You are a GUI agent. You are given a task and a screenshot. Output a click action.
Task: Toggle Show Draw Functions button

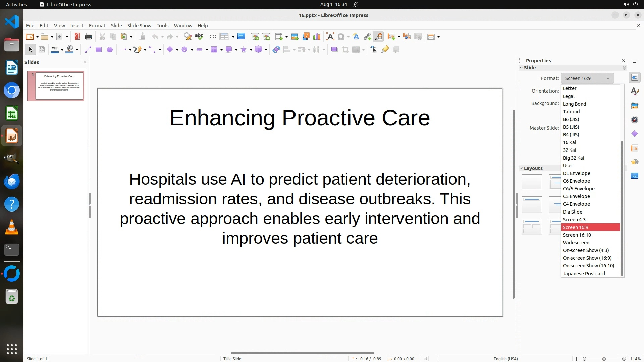point(378,37)
